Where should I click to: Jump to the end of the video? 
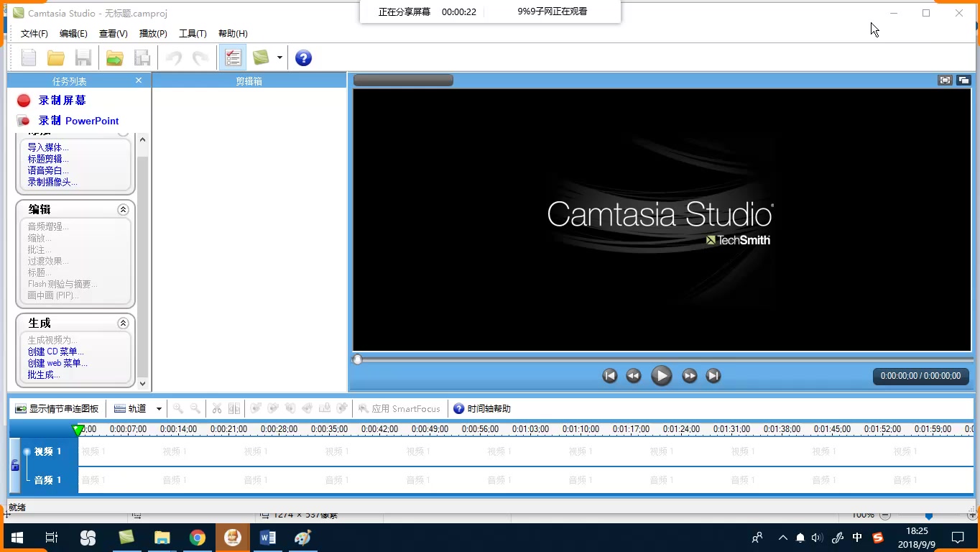[713, 376]
